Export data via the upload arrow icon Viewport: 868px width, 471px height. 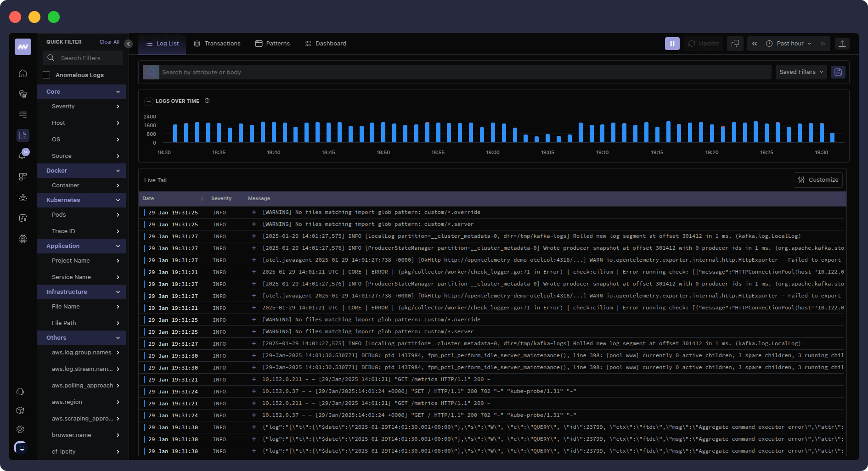tap(842, 43)
